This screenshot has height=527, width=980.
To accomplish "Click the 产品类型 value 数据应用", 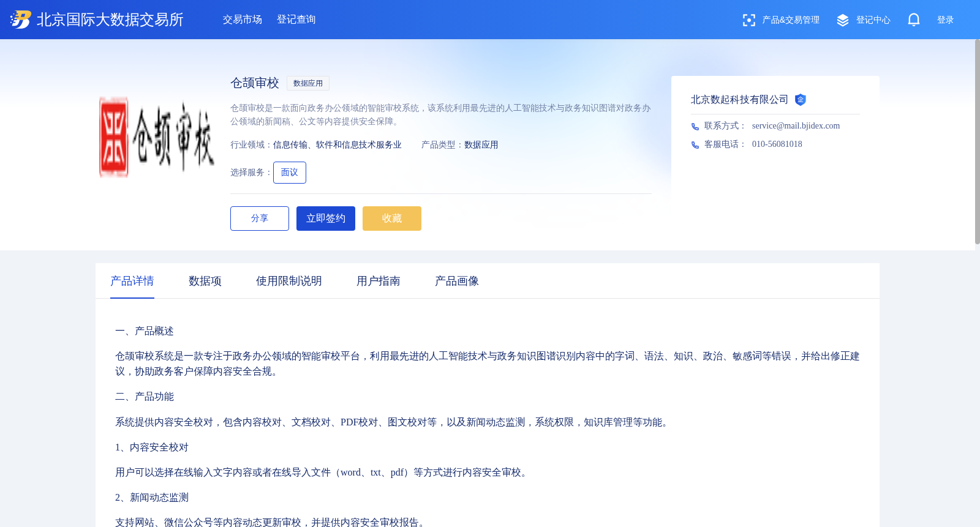I will pyautogui.click(x=481, y=145).
